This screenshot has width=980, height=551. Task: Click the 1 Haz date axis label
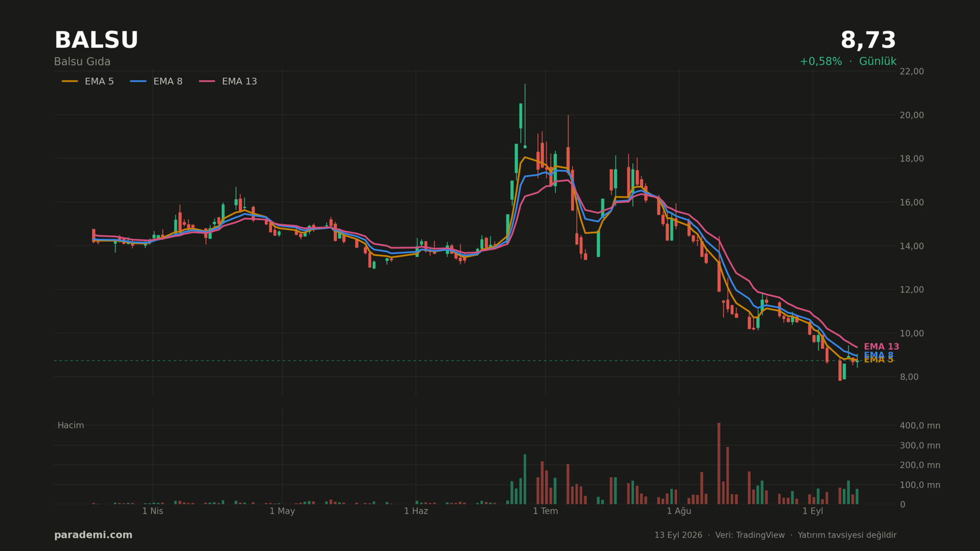(416, 511)
